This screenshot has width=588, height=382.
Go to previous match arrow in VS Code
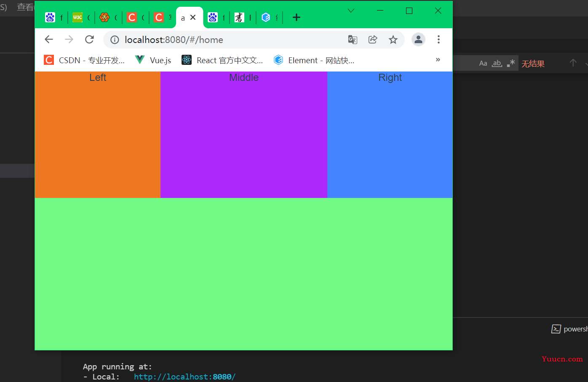click(573, 63)
